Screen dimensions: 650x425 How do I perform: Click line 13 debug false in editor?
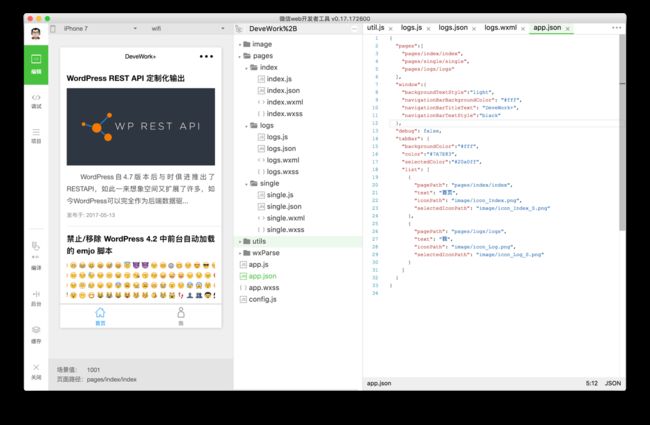[419, 131]
